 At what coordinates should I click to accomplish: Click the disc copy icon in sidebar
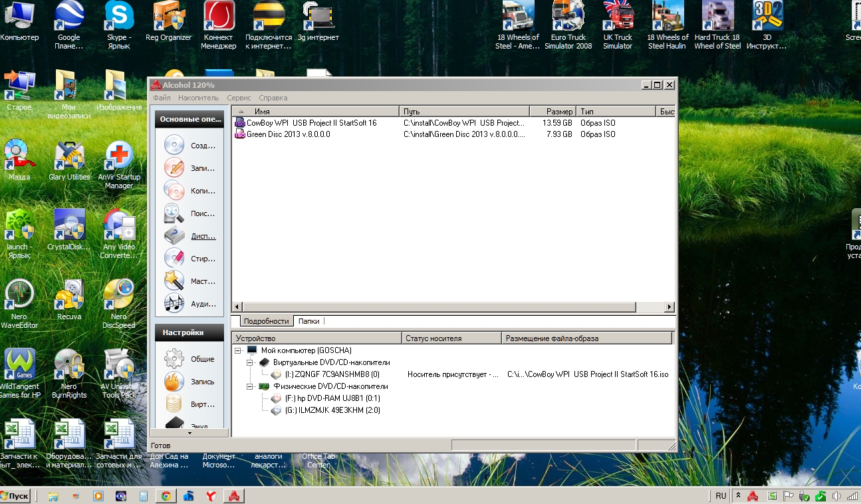click(x=174, y=191)
